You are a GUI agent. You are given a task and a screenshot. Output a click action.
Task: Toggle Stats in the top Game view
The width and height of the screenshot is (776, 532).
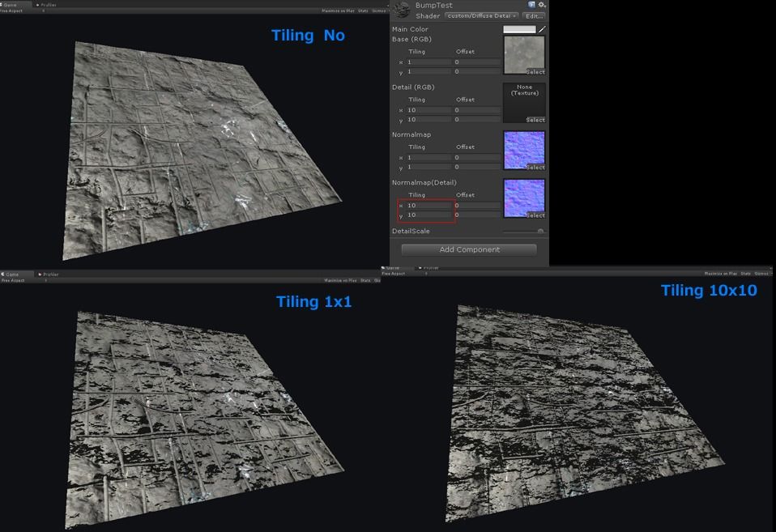[365, 11]
